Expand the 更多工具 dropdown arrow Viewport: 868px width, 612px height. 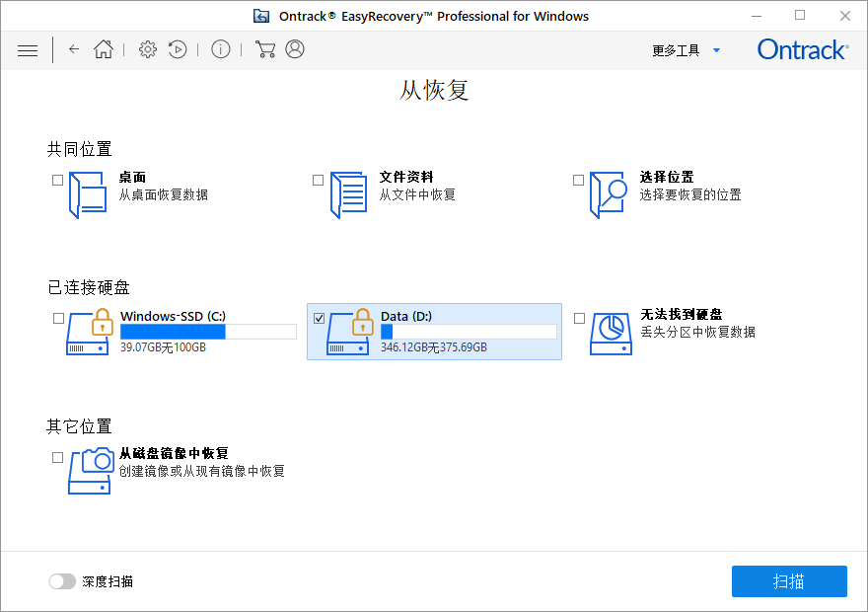tap(716, 50)
